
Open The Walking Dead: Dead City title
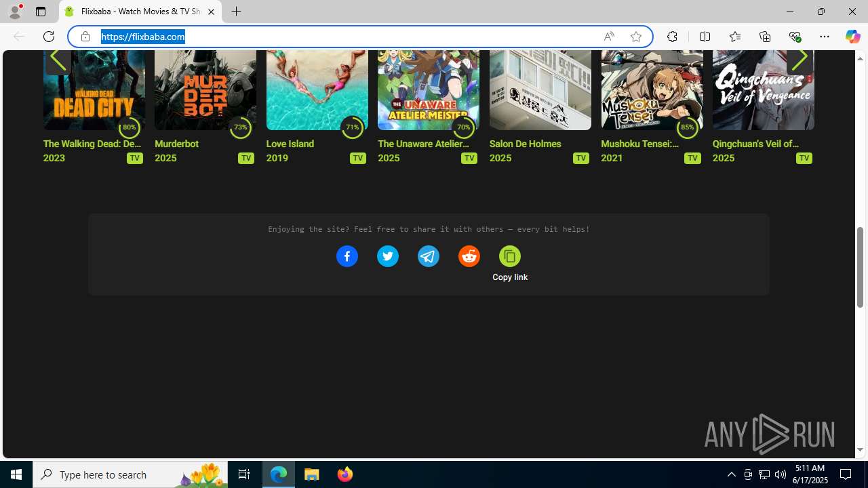pos(92,144)
